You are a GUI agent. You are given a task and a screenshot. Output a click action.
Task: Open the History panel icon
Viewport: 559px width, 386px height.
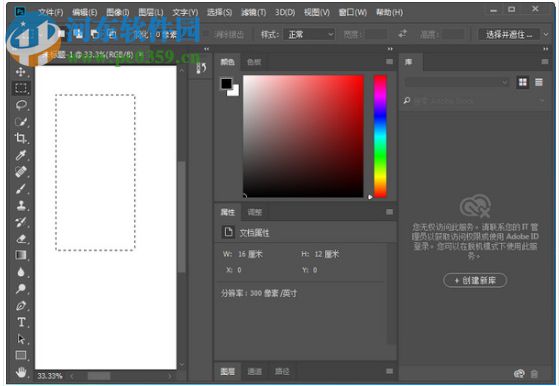201,68
